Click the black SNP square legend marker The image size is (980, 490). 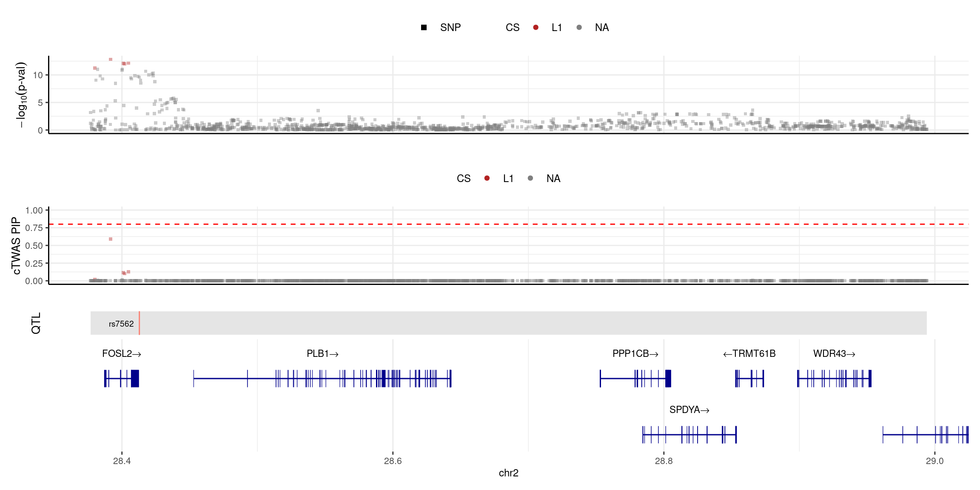click(x=424, y=28)
